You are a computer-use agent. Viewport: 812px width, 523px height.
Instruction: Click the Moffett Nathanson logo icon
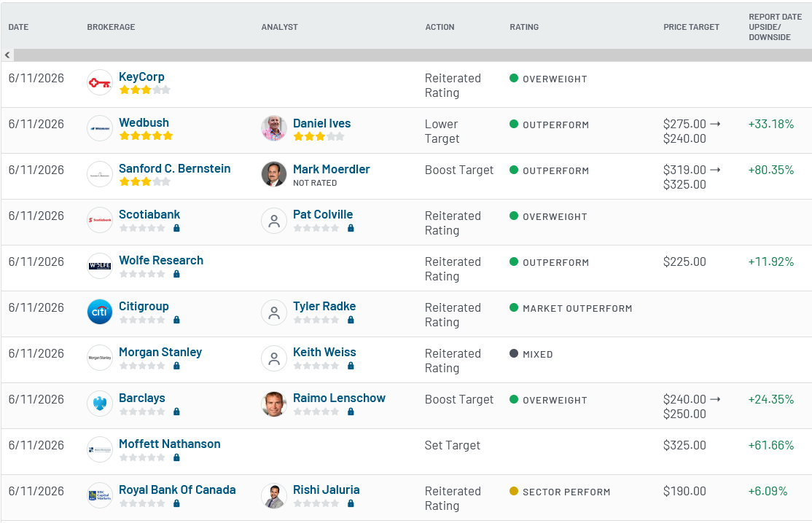pos(99,449)
